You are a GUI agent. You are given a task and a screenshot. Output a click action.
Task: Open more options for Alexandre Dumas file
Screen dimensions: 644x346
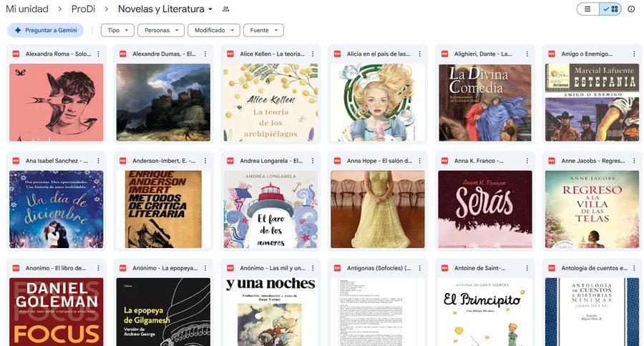pyautogui.click(x=205, y=54)
